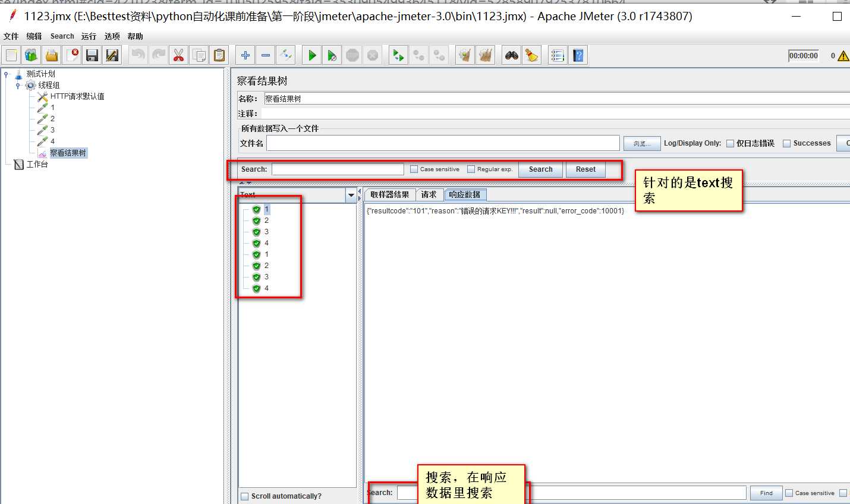Click the Search text field above results tree

point(338,169)
